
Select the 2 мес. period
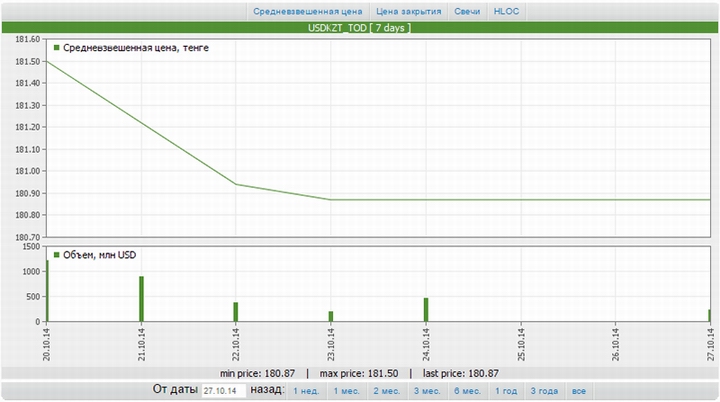point(388,391)
